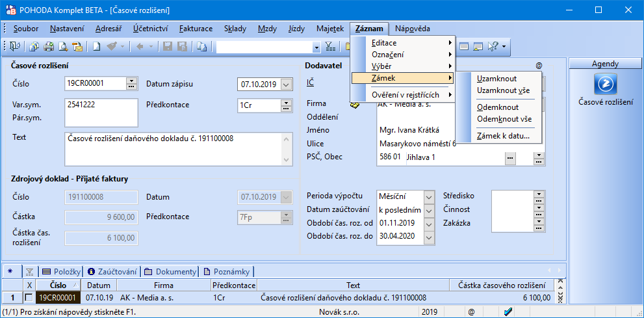Image resolution: width=644 pixels, height=318 pixels.
Task: Sort table by Číslo column header
Action: pyautogui.click(x=58, y=285)
